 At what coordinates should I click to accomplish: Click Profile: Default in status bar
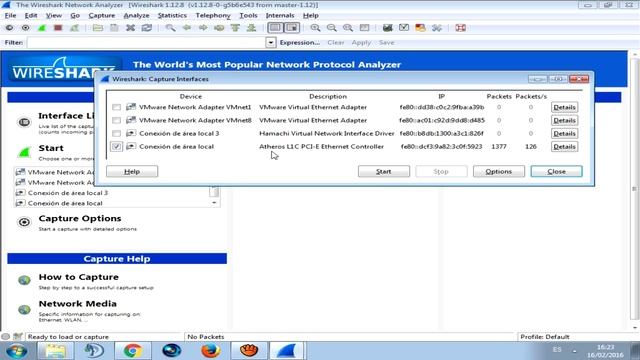544,337
